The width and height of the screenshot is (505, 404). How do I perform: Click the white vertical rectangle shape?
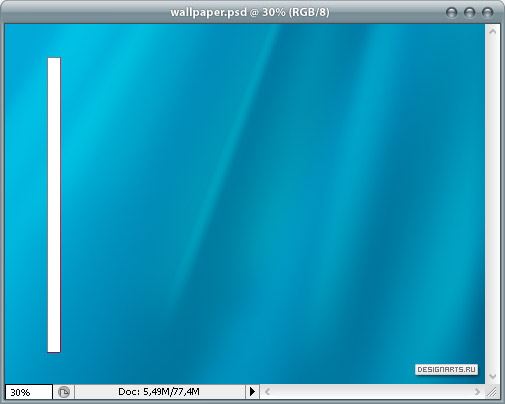tap(54, 205)
